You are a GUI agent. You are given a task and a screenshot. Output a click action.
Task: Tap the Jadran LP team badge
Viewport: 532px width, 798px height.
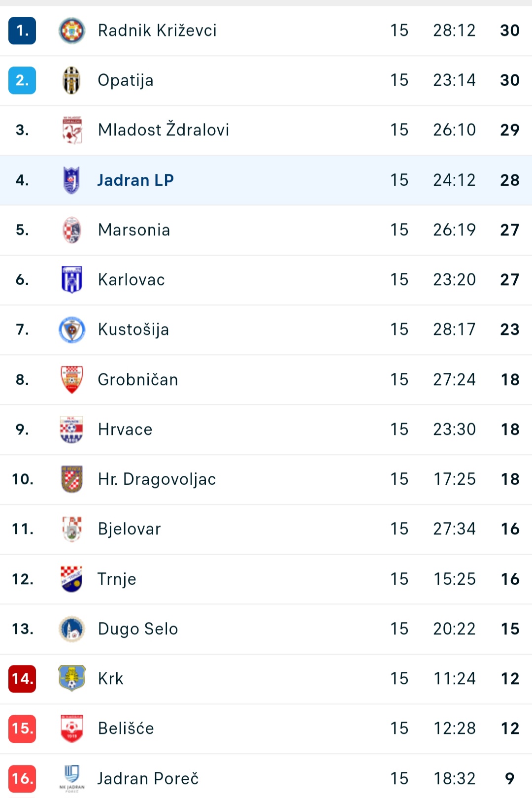click(72, 180)
